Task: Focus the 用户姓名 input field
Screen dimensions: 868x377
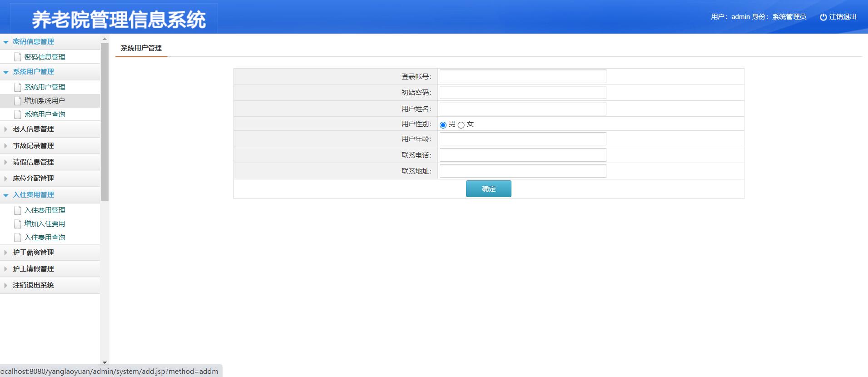Action: (x=523, y=109)
